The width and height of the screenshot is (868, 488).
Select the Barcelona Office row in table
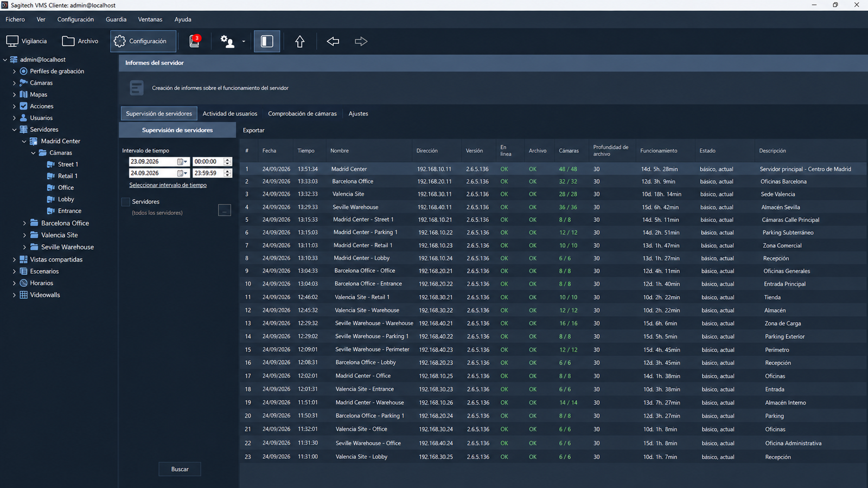pyautogui.click(x=553, y=182)
